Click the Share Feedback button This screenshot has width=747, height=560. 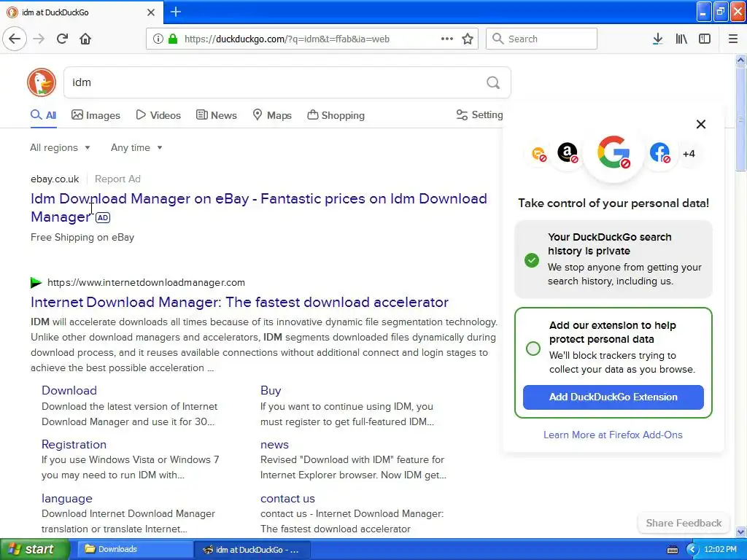684,523
